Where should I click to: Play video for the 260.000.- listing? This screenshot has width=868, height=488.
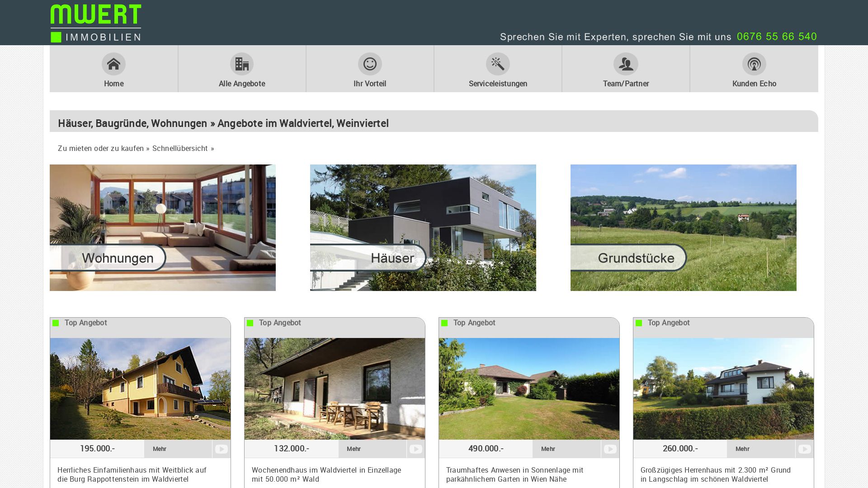[805, 449]
